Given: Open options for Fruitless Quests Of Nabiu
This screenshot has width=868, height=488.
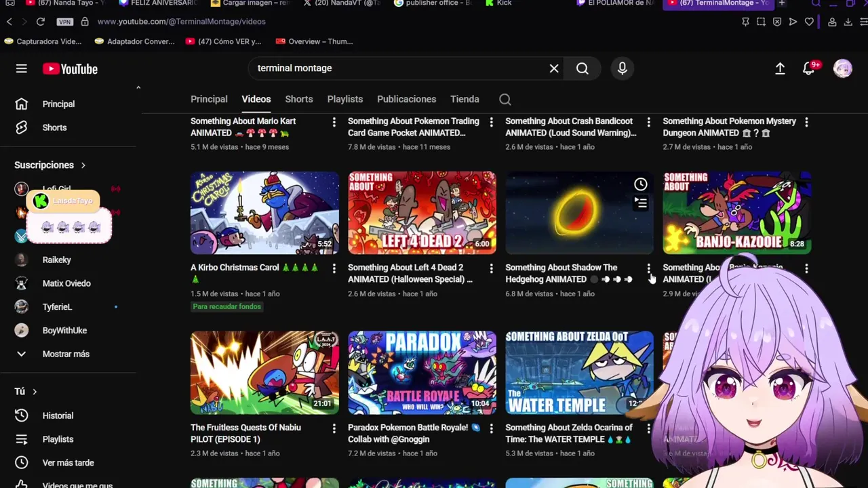Looking at the screenshot, I should point(334,428).
